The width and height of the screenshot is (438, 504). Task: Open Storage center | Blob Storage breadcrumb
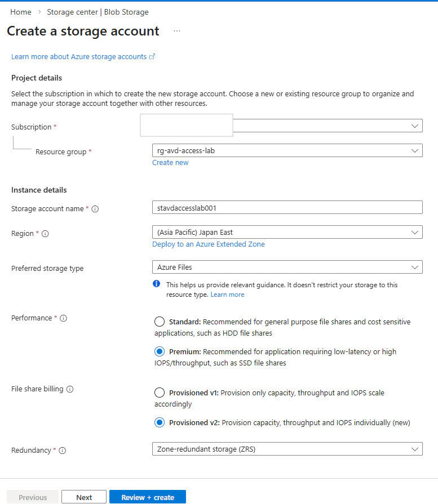(x=98, y=12)
